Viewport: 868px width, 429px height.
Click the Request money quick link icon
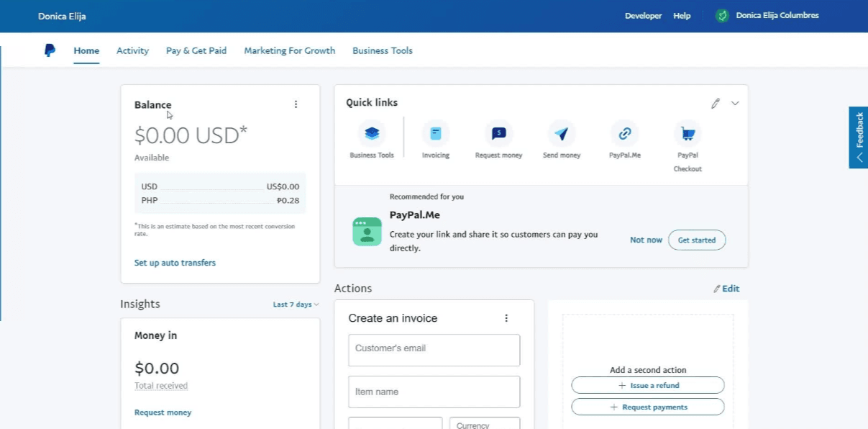(x=499, y=133)
